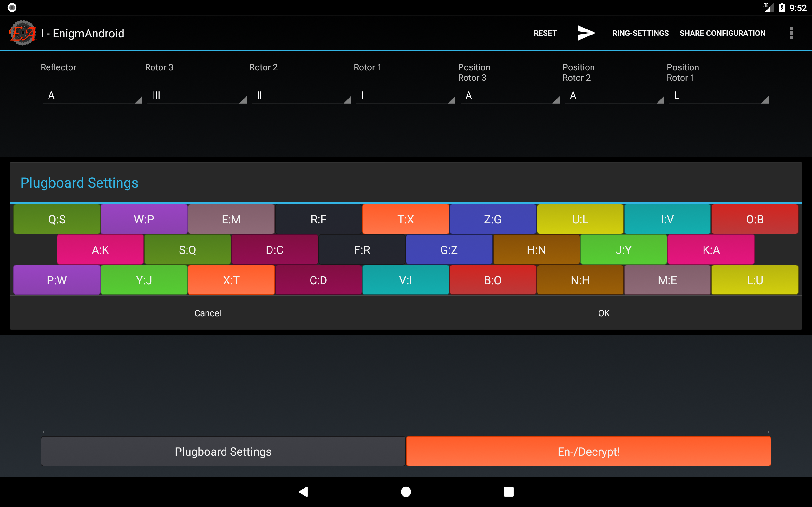Expand the Rotor 3 dropdown showing III
Viewport: 812px width, 507px height.
click(197, 96)
